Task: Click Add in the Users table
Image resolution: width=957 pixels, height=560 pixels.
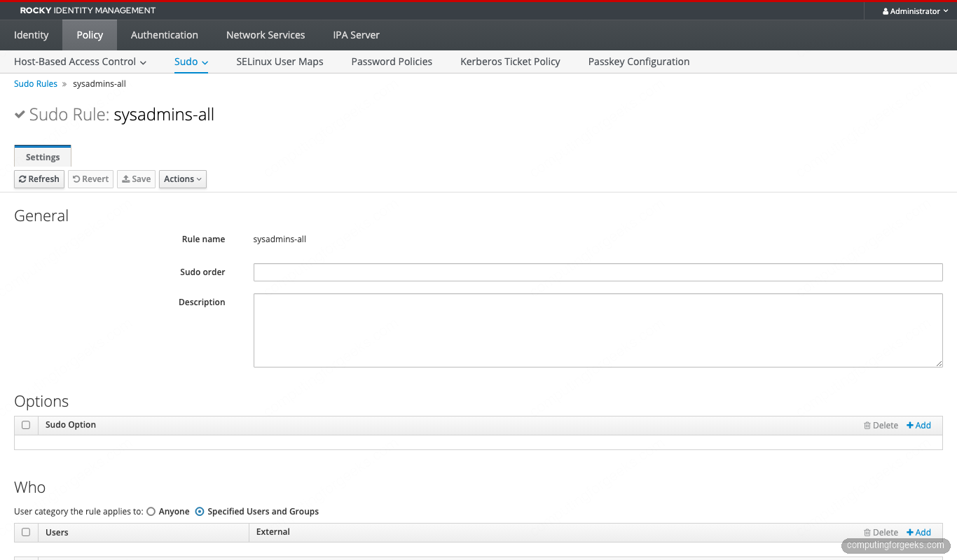Action: [918, 533]
